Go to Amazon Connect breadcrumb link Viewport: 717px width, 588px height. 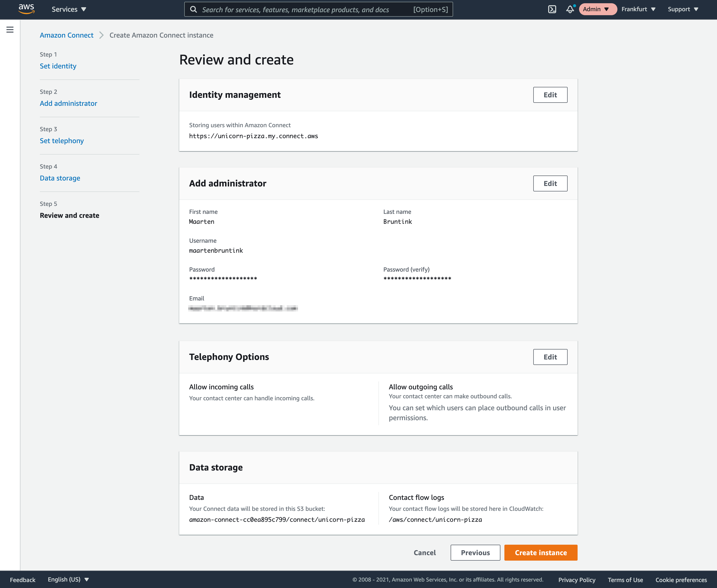pyautogui.click(x=66, y=35)
